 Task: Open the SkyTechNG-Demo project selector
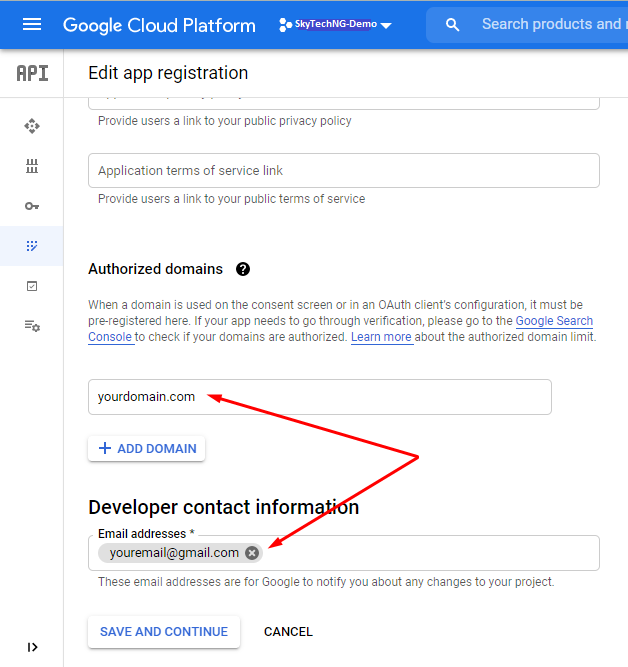(335, 24)
